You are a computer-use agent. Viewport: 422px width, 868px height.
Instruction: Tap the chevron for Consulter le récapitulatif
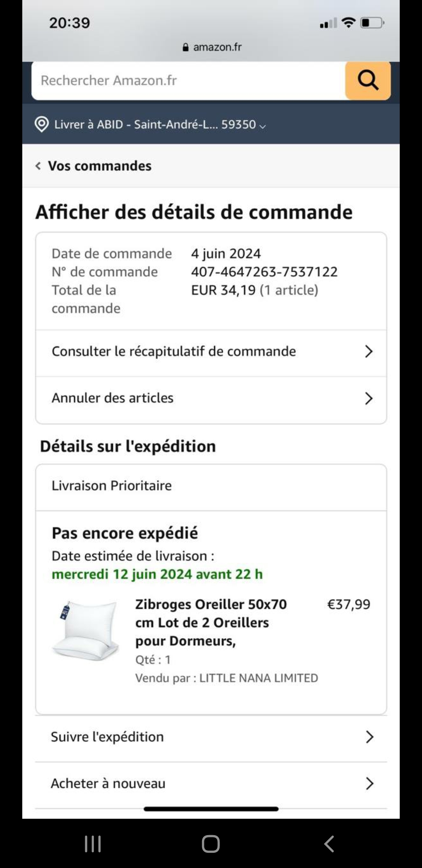point(368,352)
